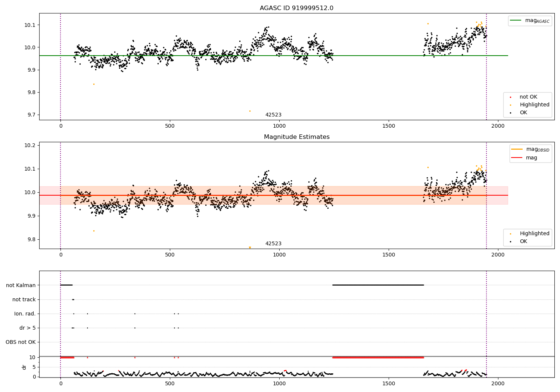Select 'Highlighted' legend entry in the Magnitude Estimates plot
This screenshot has width=560, height=392.
pyautogui.click(x=535, y=234)
